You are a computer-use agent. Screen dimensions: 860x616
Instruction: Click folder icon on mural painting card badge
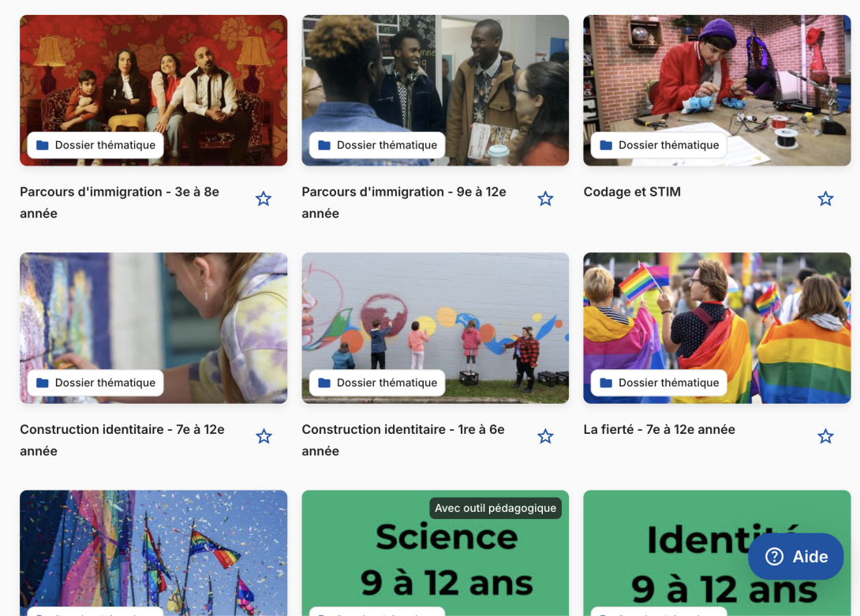tap(324, 383)
